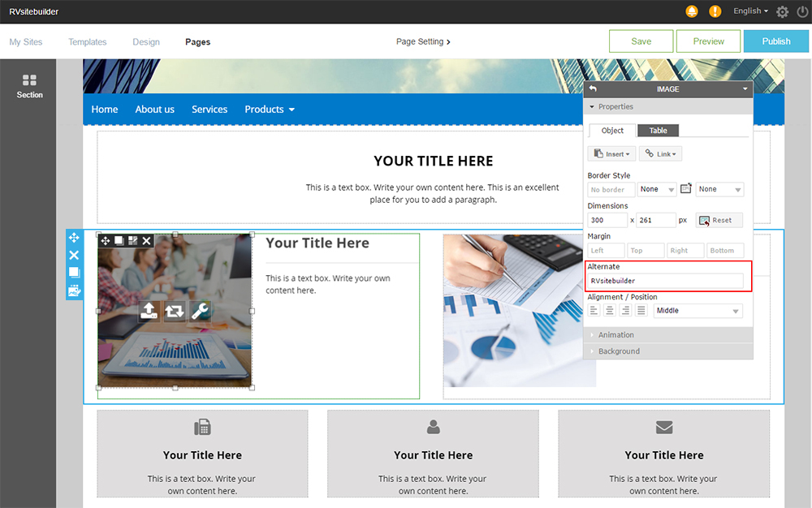Click the Alternate text input field
The height and width of the screenshot is (508, 812).
(666, 281)
